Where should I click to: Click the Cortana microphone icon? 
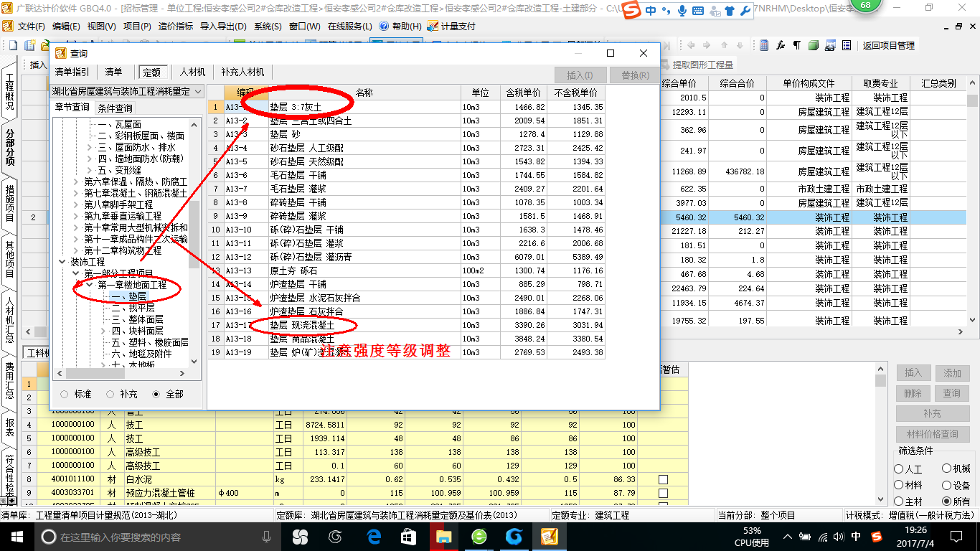tap(267, 537)
